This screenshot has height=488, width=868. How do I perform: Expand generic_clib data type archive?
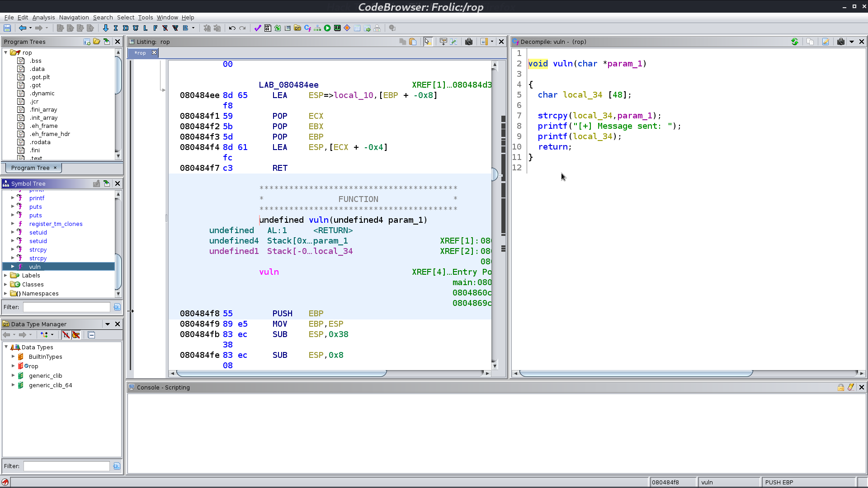pyautogui.click(x=13, y=375)
